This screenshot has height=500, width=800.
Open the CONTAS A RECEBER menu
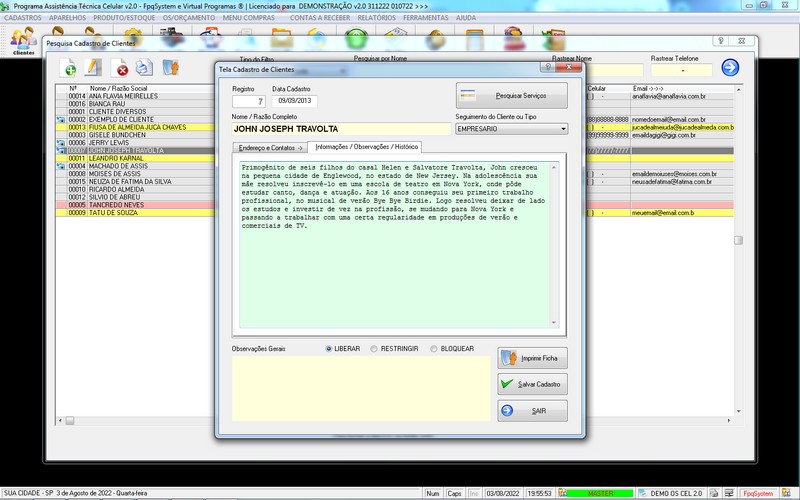[320, 18]
